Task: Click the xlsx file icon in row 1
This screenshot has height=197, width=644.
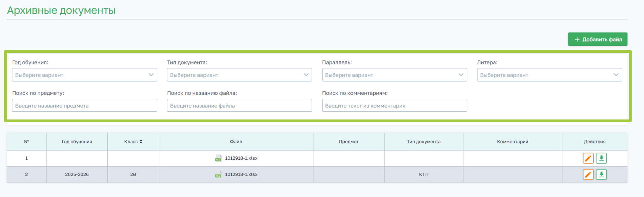Action: 218,158
